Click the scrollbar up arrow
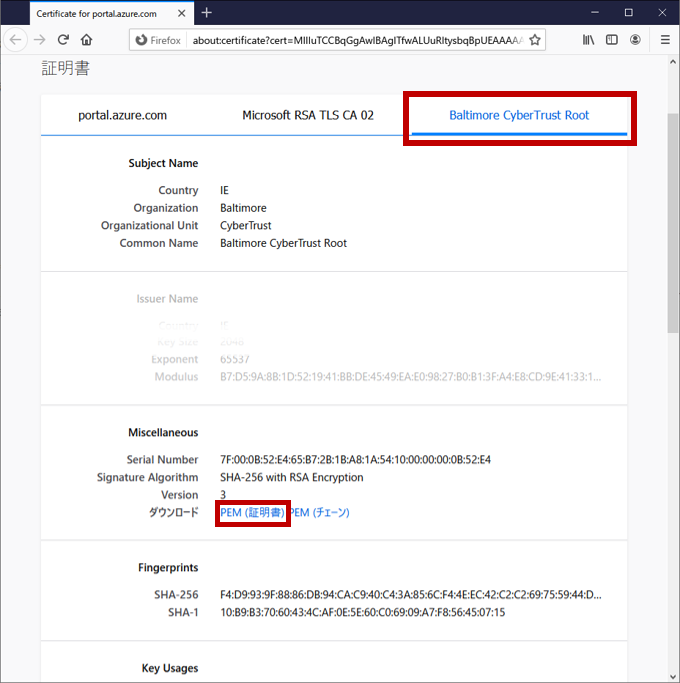The height and width of the screenshot is (683, 680). pyautogui.click(x=673, y=62)
